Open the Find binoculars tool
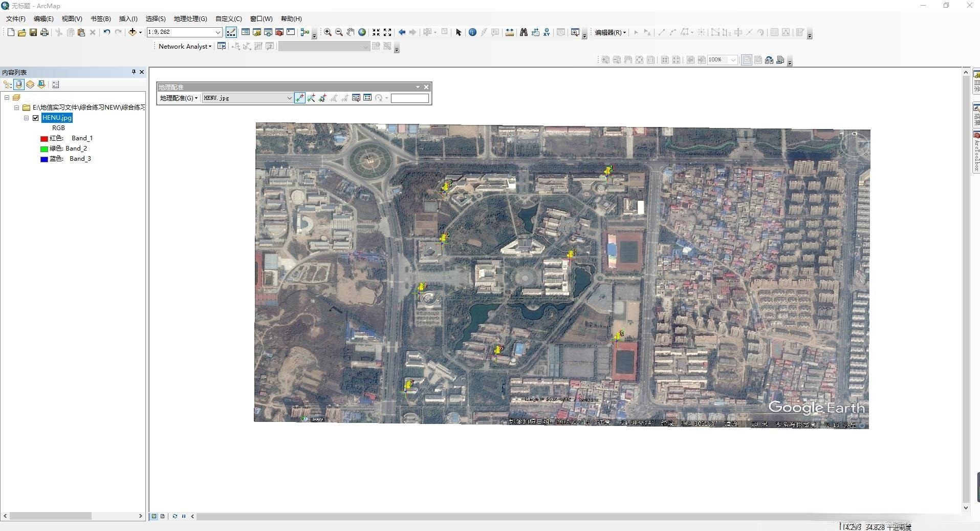 tap(524, 32)
